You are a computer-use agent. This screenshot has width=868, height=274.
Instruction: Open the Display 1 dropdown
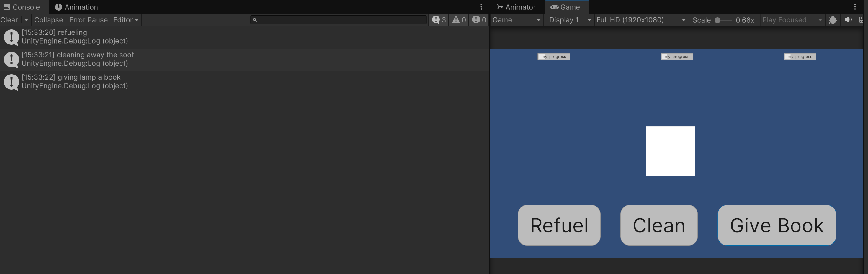pos(569,20)
